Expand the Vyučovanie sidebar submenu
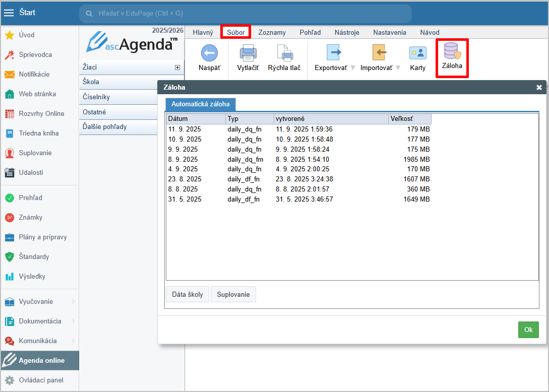 73,301
